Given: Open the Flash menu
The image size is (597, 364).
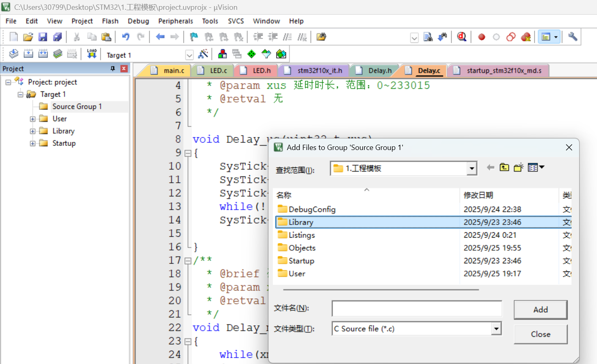Looking at the screenshot, I should [x=110, y=21].
